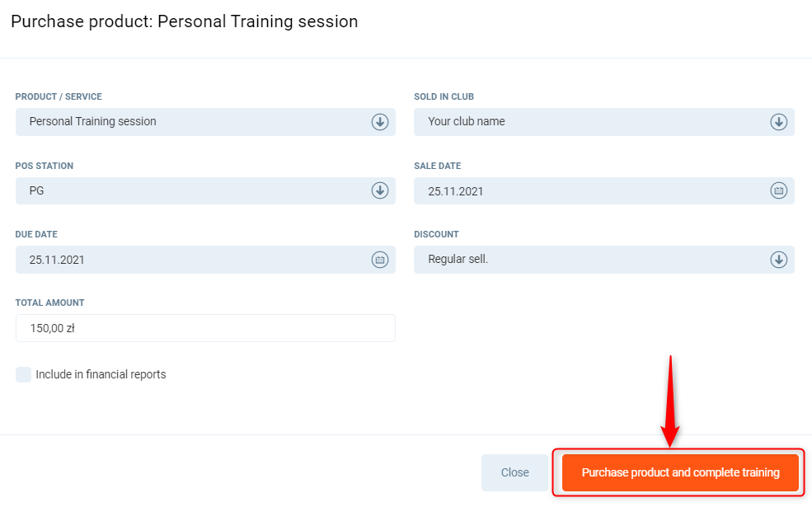Open the Sale Date calendar icon

pos(778,190)
